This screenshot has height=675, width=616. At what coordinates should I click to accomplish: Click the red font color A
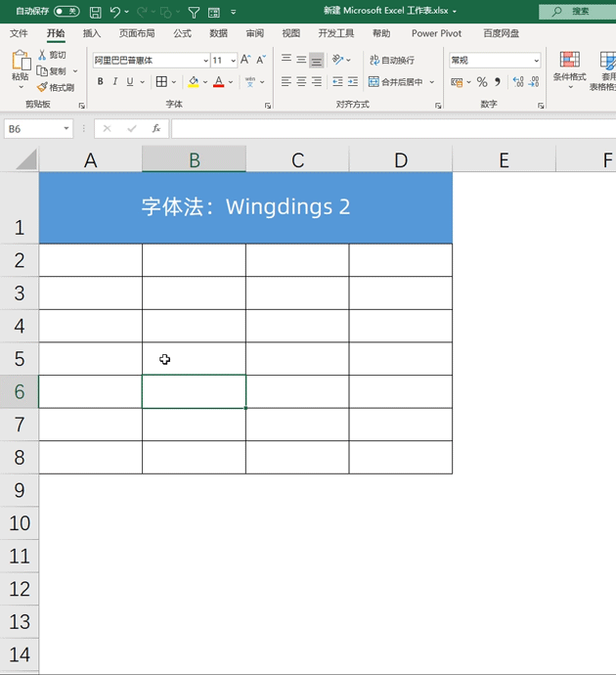click(218, 81)
